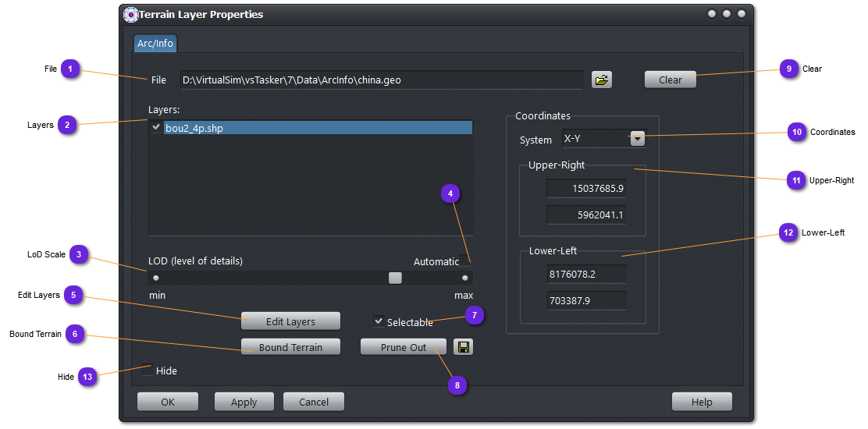
Task: Click the Edit Layers button
Action: 290,321
